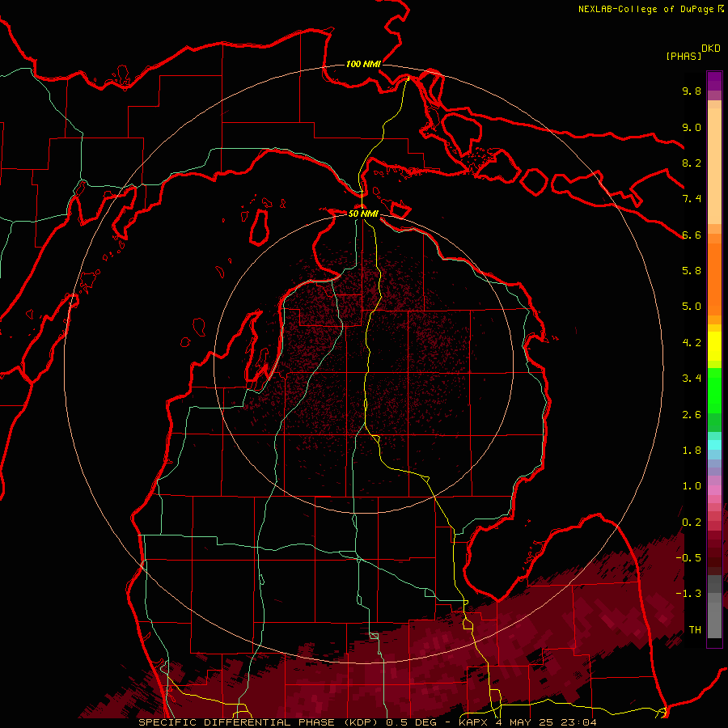Click the 9.0 value on the legend

click(x=692, y=127)
